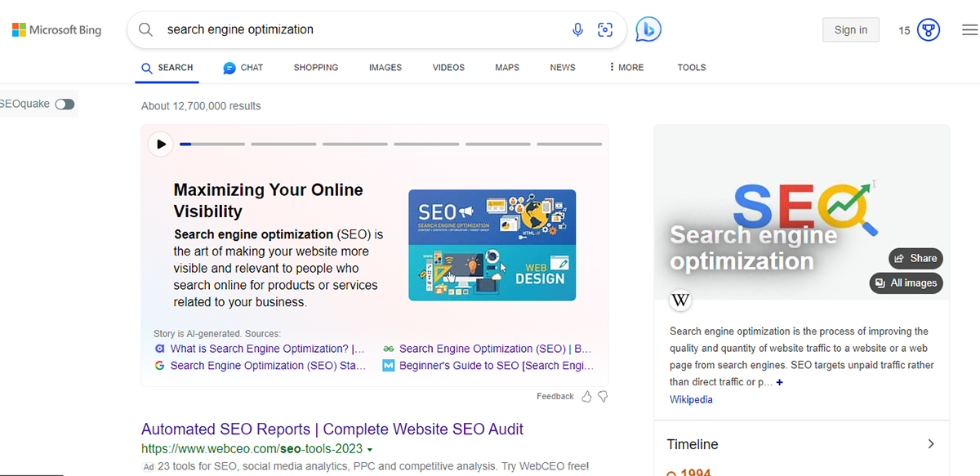Image resolution: width=980 pixels, height=476 pixels.
Task: Open 'Search Engine Optimization (SEO) Sta...' source
Action: coord(268,366)
